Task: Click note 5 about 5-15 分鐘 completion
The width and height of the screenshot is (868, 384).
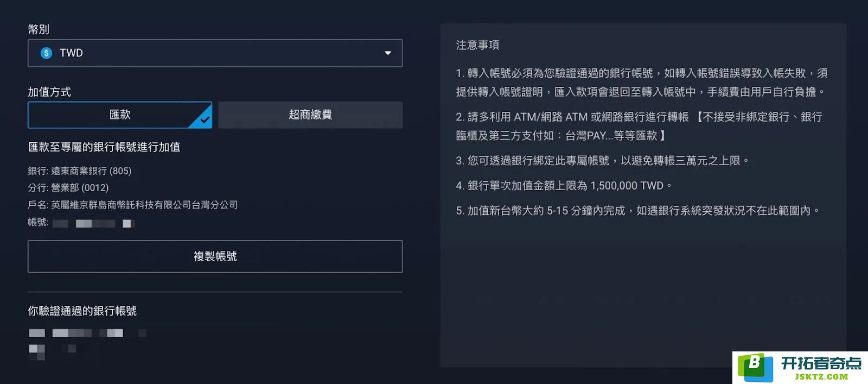Action: [638, 211]
